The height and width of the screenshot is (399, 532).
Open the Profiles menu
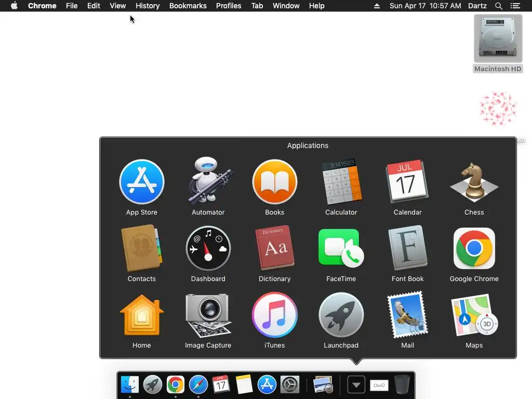(229, 6)
